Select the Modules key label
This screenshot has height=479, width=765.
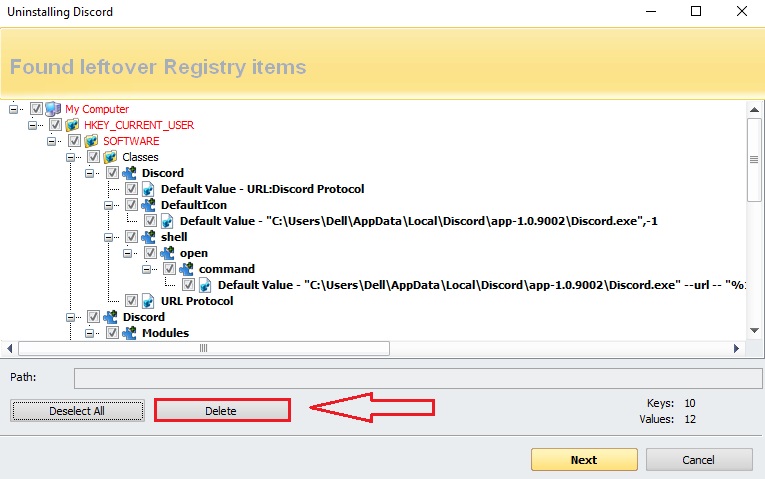point(165,333)
